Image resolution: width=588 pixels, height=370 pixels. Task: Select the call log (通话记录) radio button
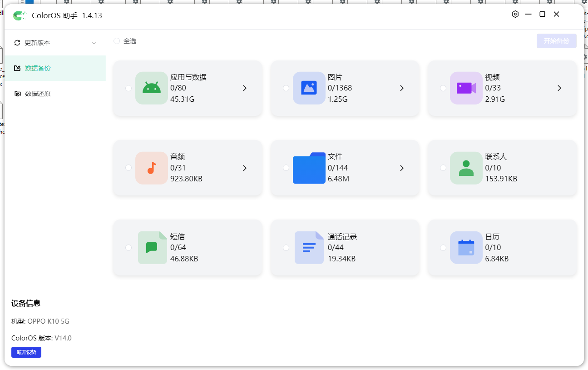(286, 248)
